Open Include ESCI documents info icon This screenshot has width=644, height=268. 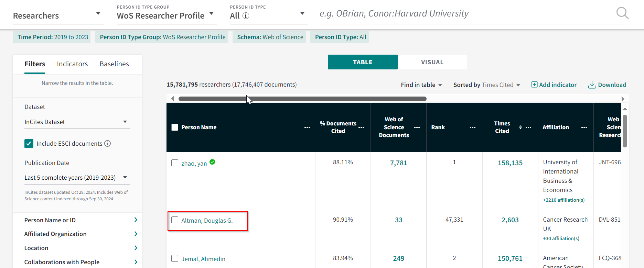(x=108, y=143)
